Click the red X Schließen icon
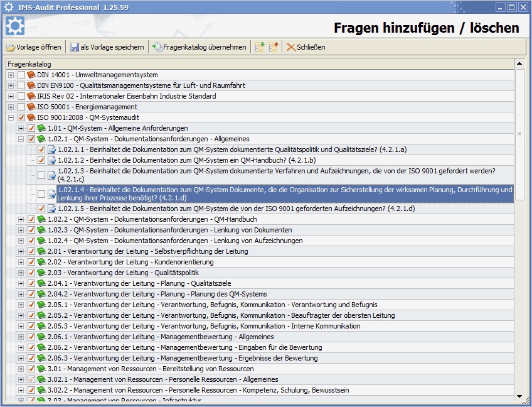 [291, 46]
